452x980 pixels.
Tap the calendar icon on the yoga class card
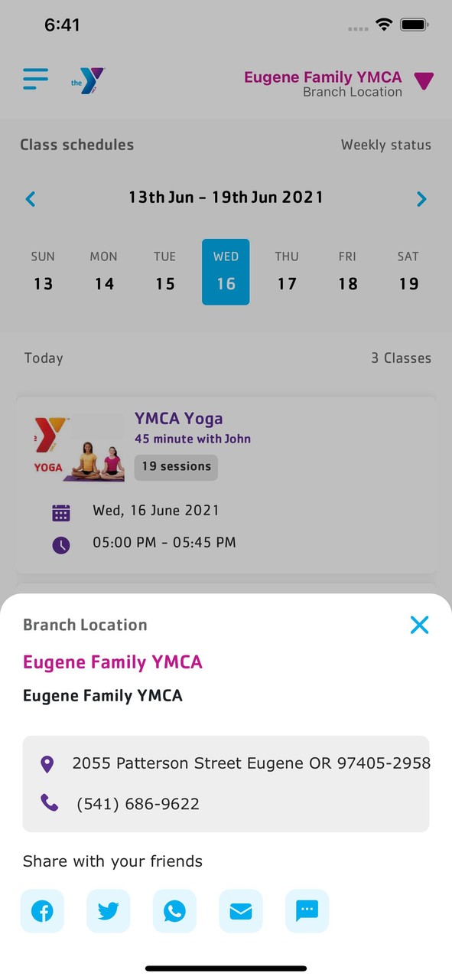(61, 511)
